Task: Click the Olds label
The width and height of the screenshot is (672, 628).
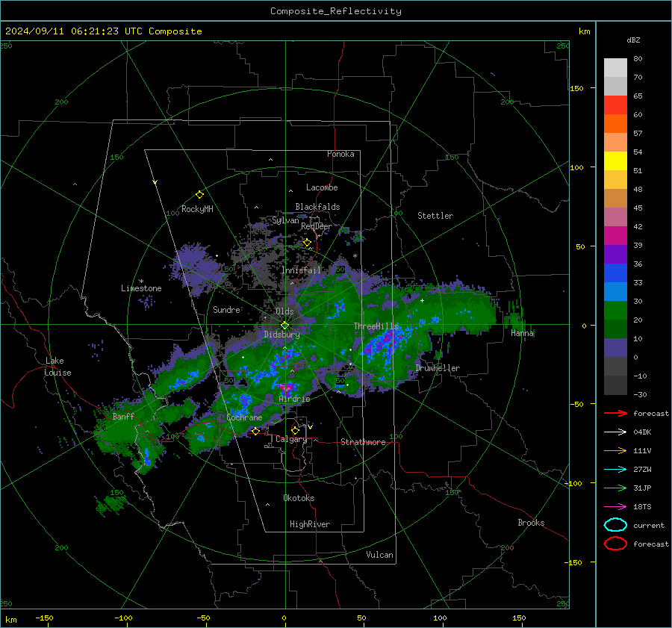Action: click(x=284, y=311)
